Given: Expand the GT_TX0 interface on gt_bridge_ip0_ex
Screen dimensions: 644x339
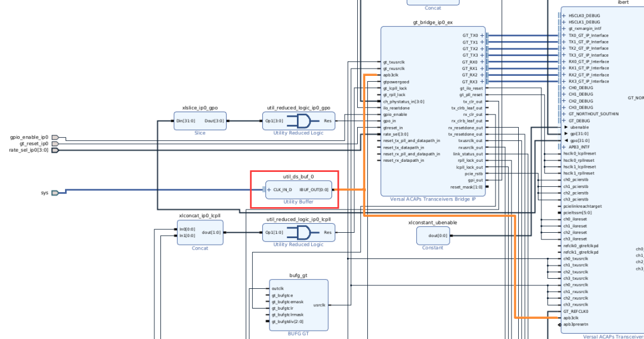Looking at the screenshot, I should click(x=482, y=36).
